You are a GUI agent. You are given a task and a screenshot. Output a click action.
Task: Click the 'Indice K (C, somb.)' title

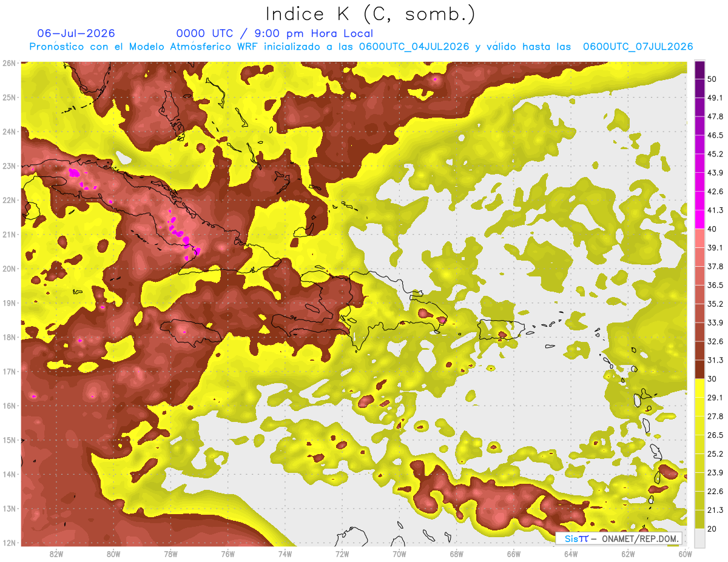click(371, 15)
